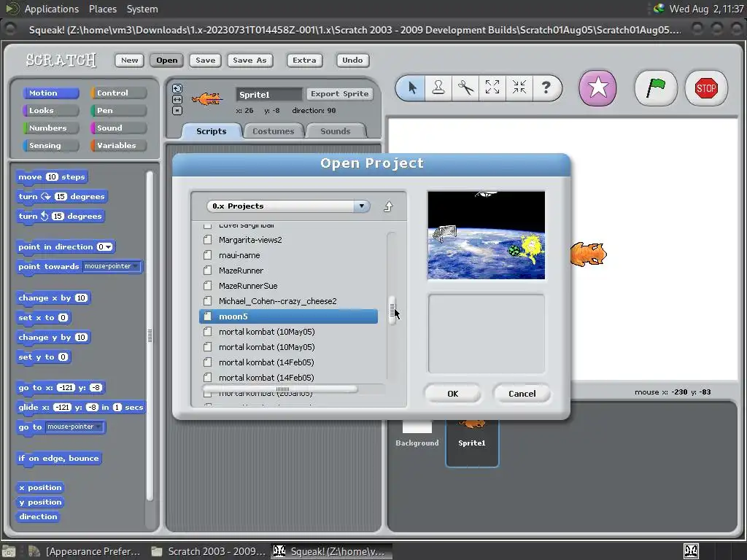Select the Pen block category

tap(119, 111)
